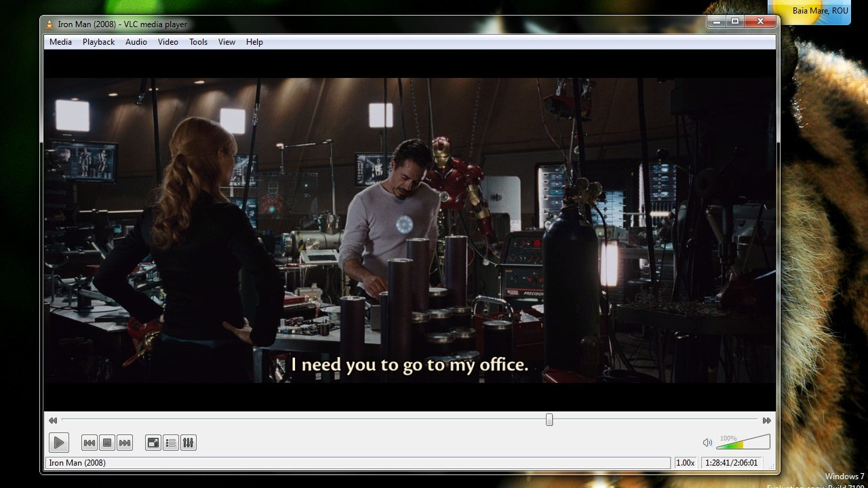Toggle fullscreen video mode
The image size is (868, 488).
(153, 442)
